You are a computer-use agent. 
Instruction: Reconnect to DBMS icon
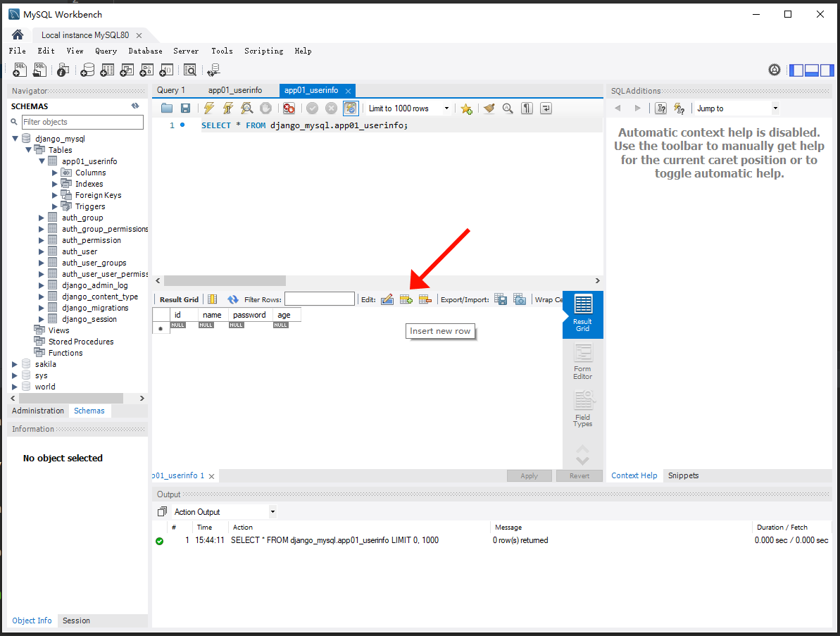(214, 70)
